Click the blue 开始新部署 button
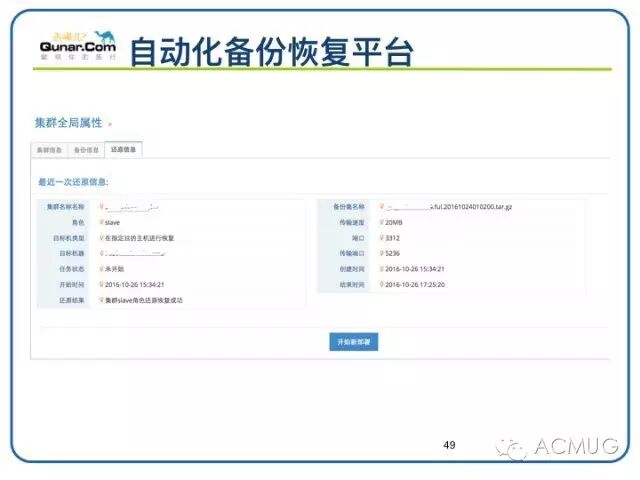Screen dimensions: 640x480 353,342
